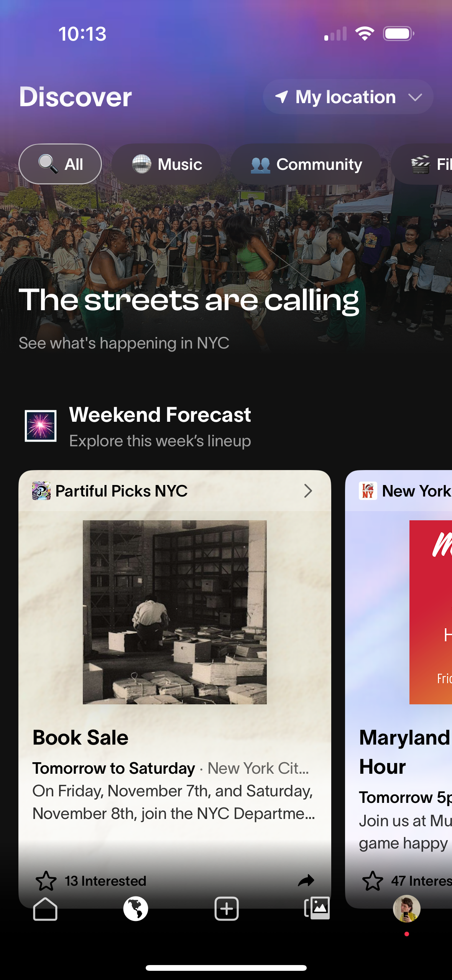Open the Weekend Forecast heading
452x980 pixels.
coord(160,415)
